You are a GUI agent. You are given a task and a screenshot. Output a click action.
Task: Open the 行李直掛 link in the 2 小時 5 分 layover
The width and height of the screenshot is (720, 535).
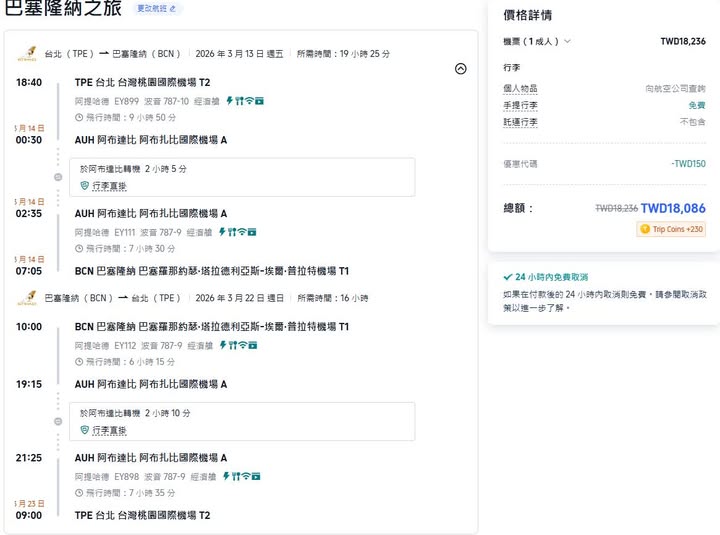click(x=109, y=185)
